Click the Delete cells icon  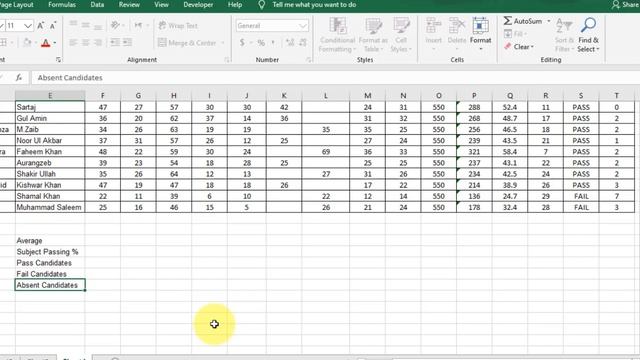457,25
